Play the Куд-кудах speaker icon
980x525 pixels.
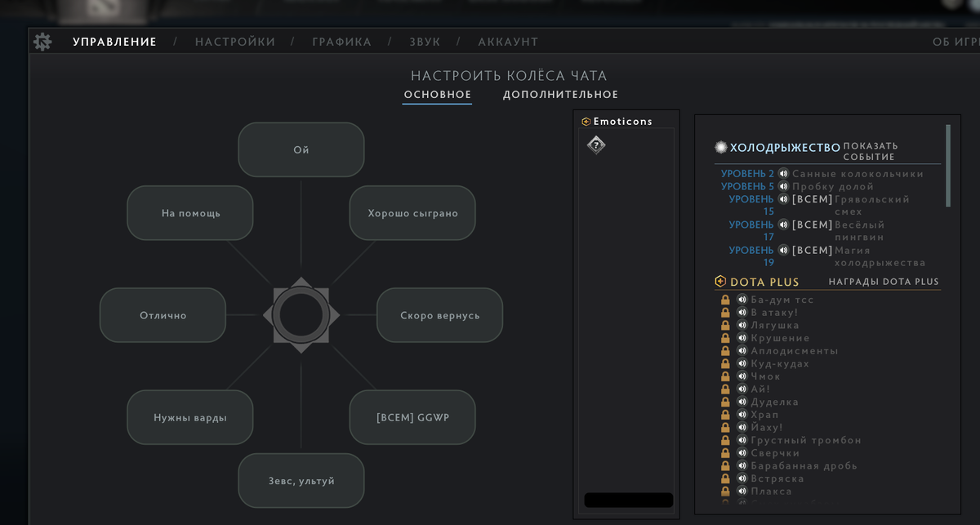click(x=742, y=363)
